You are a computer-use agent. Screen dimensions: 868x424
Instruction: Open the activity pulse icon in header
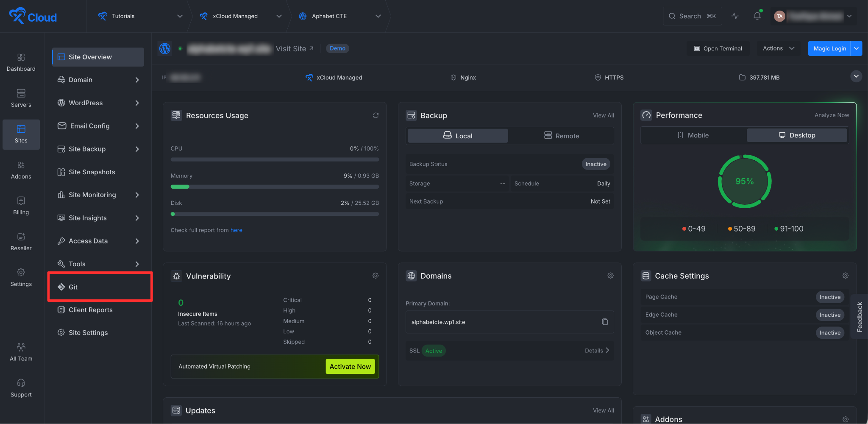tap(735, 16)
